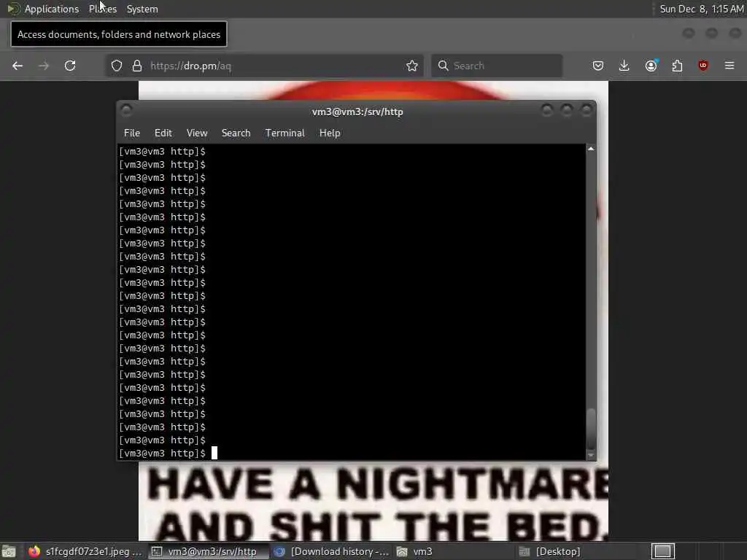Click the magnifier icon in the search box
The image size is (747, 560).
[443, 66]
